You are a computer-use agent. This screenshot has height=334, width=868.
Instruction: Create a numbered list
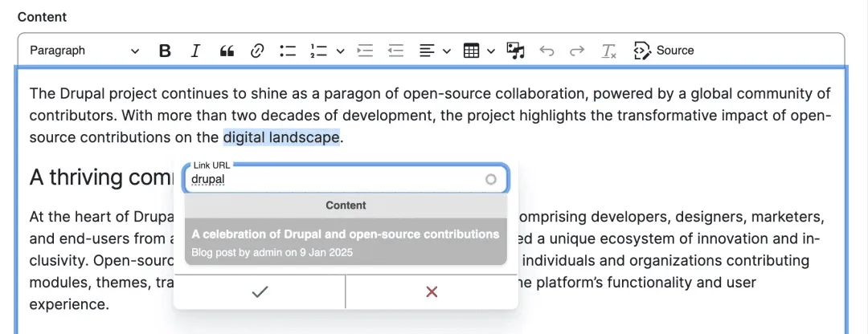click(x=318, y=51)
